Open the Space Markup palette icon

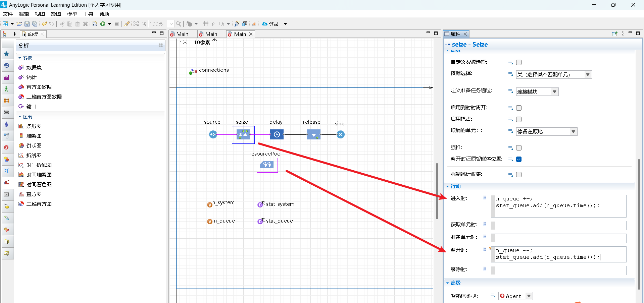coord(6,171)
